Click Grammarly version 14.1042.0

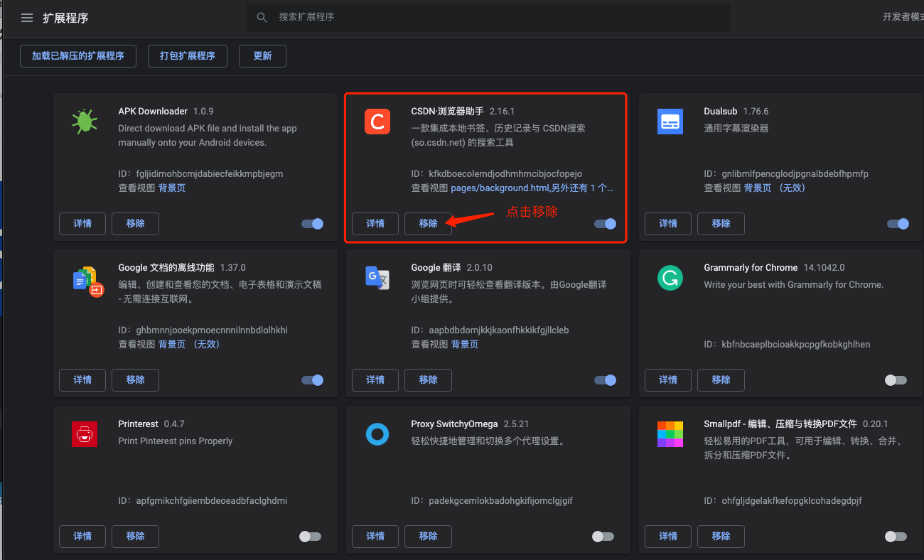(x=824, y=267)
